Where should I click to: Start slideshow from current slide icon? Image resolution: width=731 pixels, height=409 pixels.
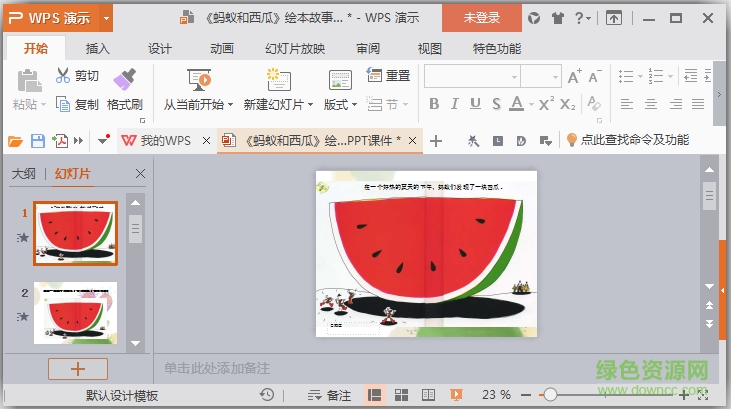pyautogui.click(x=199, y=80)
